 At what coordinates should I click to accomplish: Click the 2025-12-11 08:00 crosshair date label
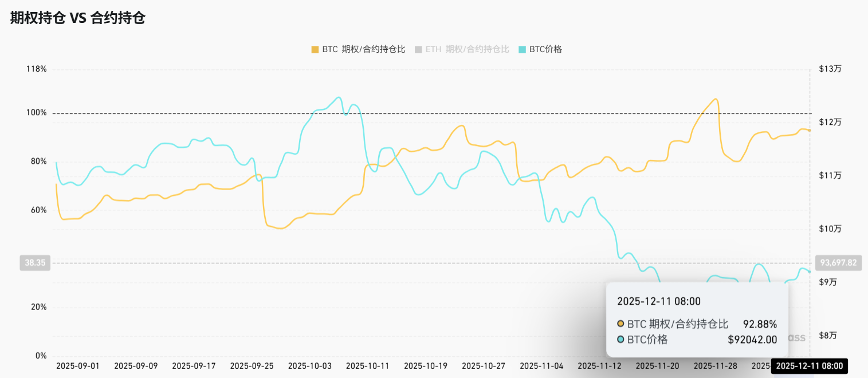(x=810, y=366)
